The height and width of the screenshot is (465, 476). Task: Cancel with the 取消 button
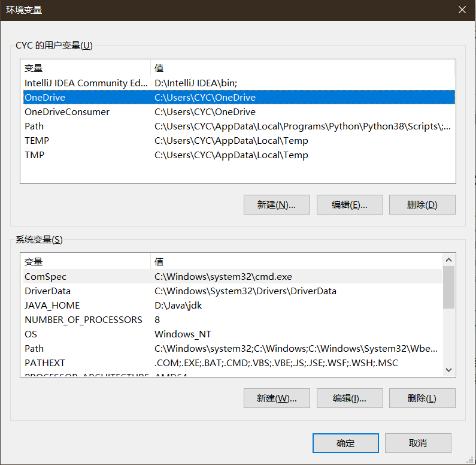418,443
